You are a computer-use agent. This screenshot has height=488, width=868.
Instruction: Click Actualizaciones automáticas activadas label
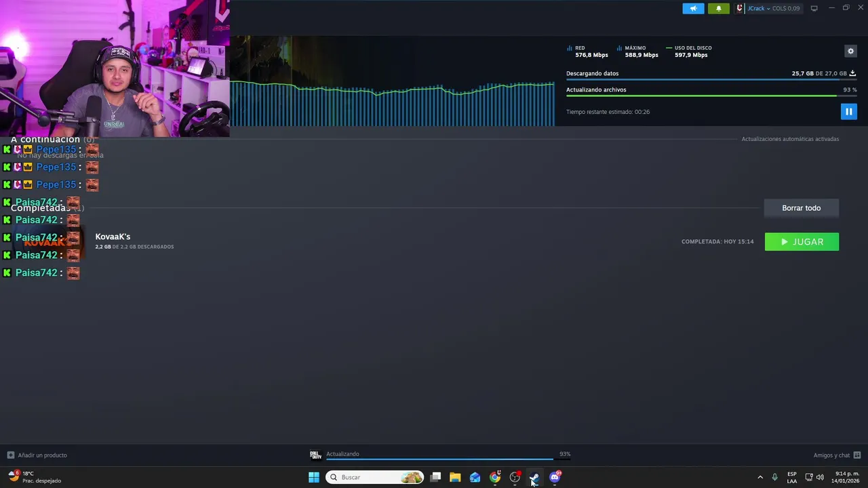pos(790,139)
